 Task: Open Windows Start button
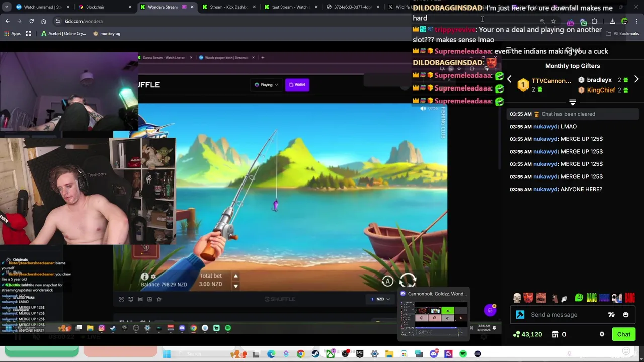pos(167,354)
